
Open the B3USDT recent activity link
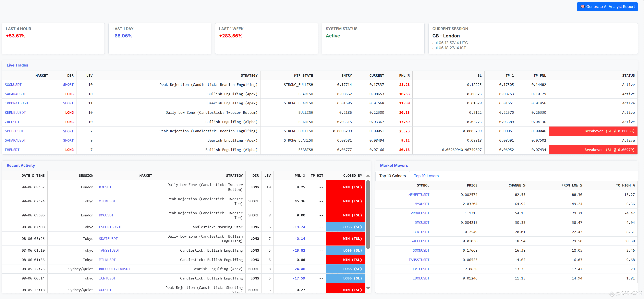click(105, 187)
